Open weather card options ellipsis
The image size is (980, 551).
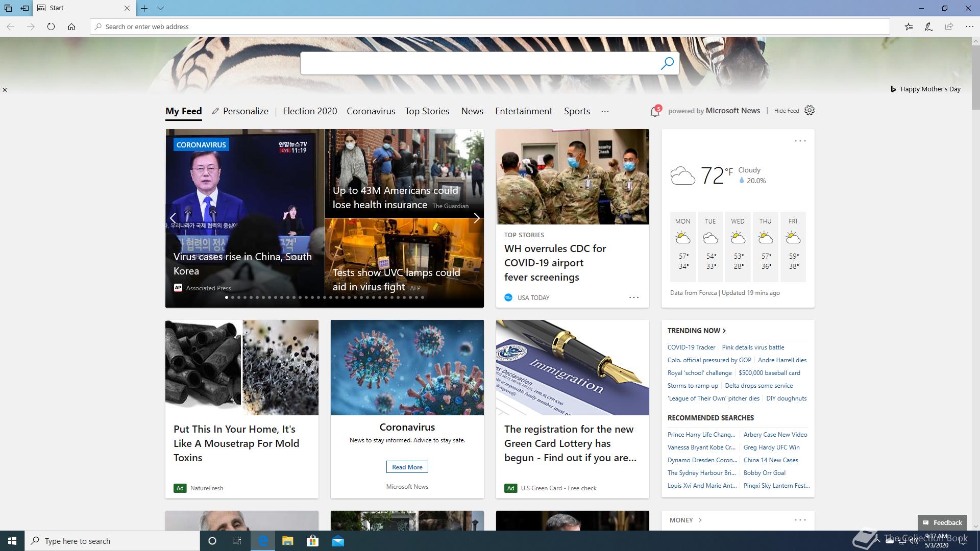coord(800,141)
